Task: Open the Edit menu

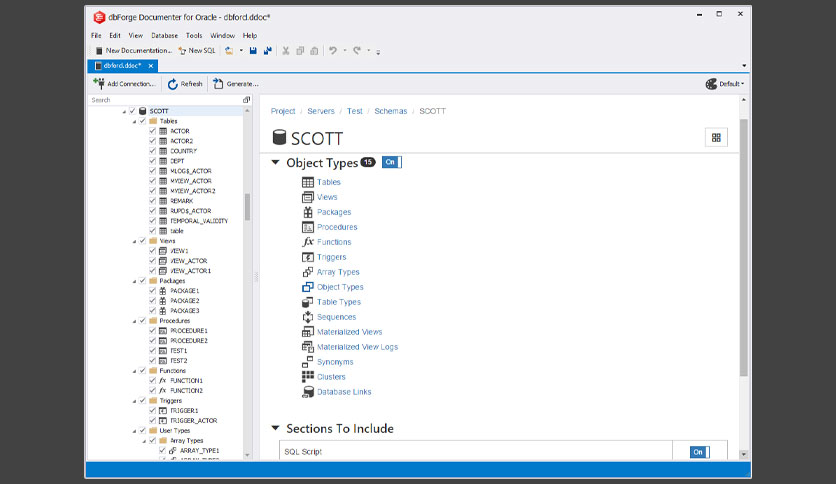Action: point(115,36)
